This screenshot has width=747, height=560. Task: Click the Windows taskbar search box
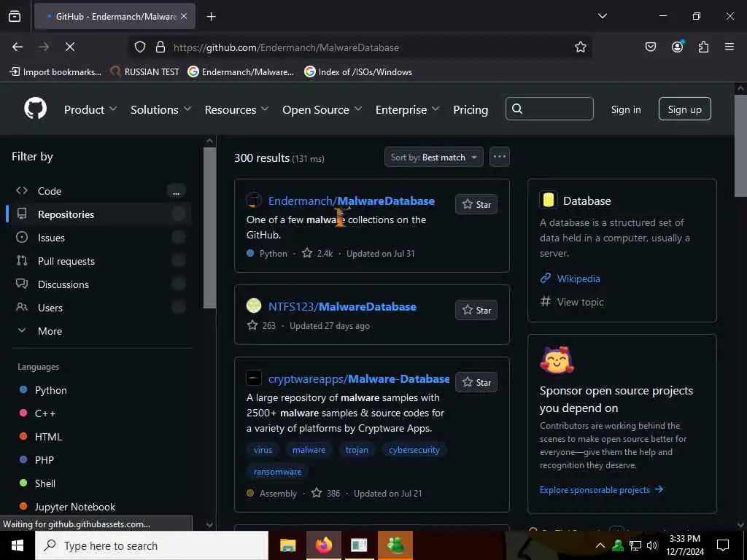[152, 545]
